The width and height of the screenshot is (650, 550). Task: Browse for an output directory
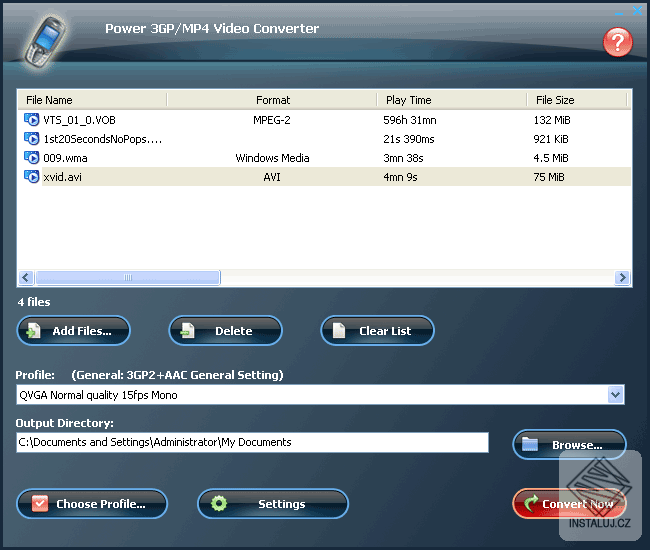pos(569,445)
